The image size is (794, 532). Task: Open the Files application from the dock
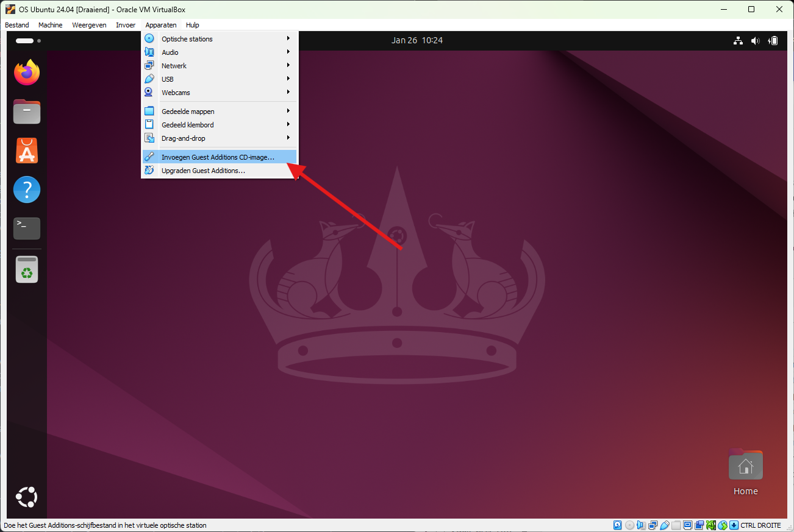(26, 112)
